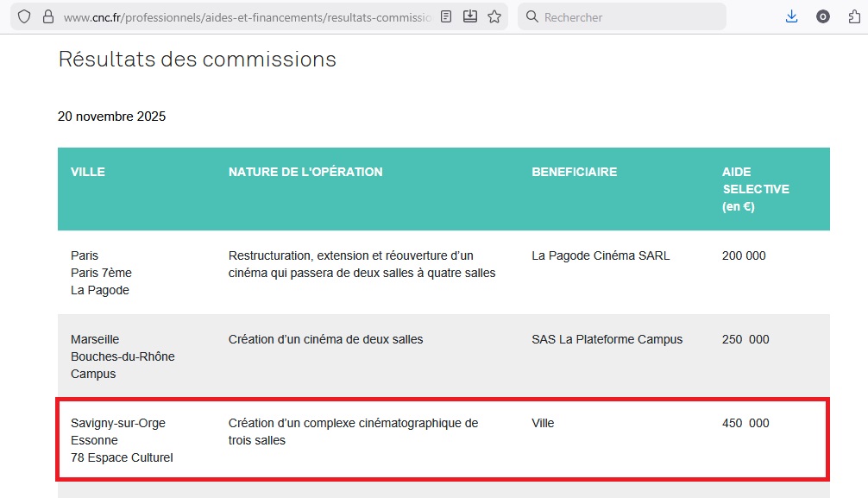Focus the Rechercher search field
Screen dimensions: 868x498
tap(630, 16)
